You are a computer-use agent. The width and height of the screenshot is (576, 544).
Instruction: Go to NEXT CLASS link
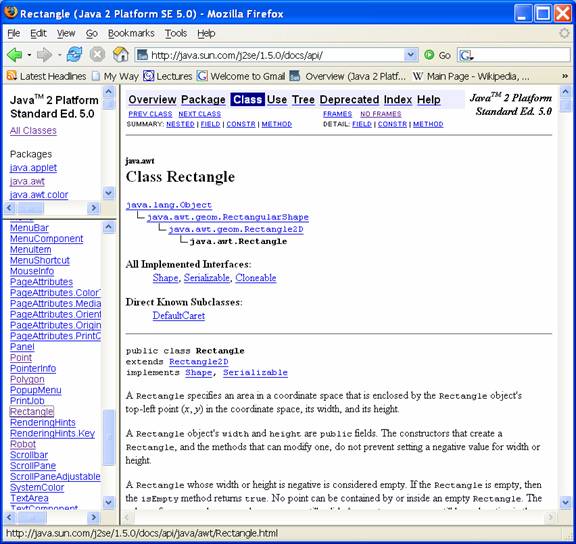click(x=199, y=114)
